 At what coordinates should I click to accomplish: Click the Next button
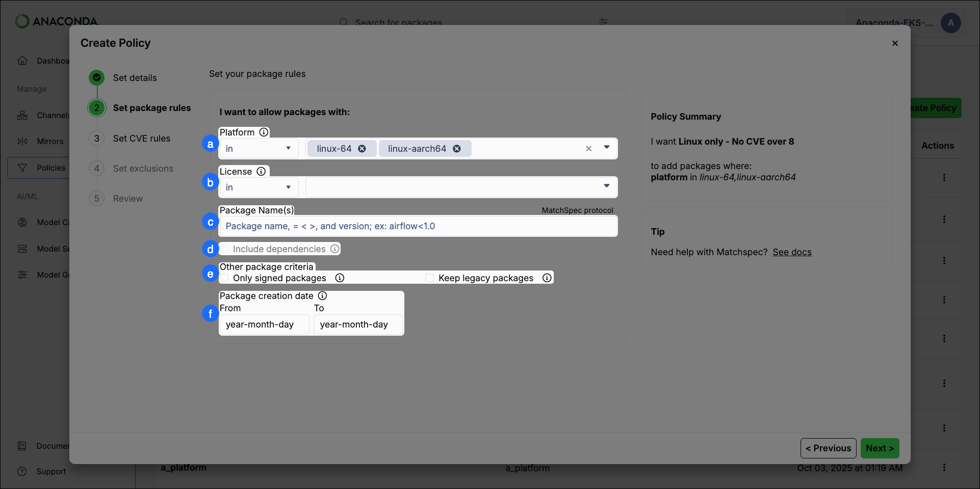(879, 448)
